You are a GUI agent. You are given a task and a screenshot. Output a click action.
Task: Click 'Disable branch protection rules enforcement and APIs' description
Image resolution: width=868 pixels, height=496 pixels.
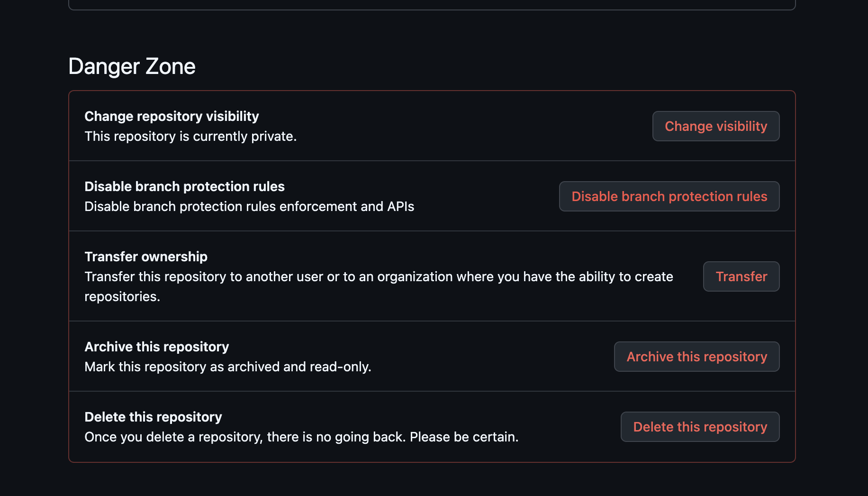[249, 207]
